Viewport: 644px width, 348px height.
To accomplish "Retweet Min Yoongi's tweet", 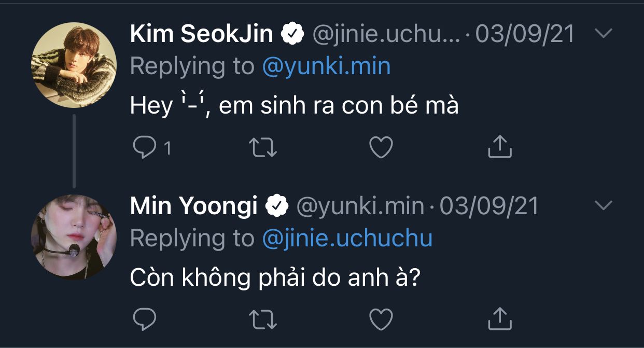I will [x=263, y=319].
